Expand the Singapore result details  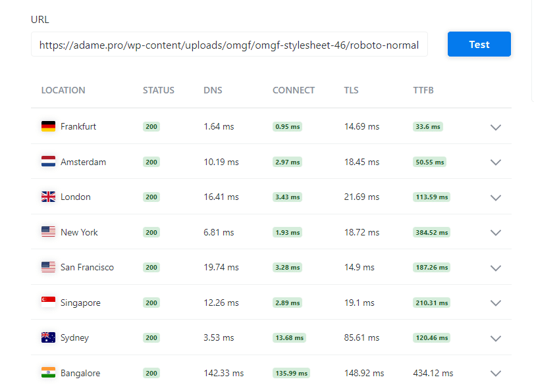click(x=496, y=303)
